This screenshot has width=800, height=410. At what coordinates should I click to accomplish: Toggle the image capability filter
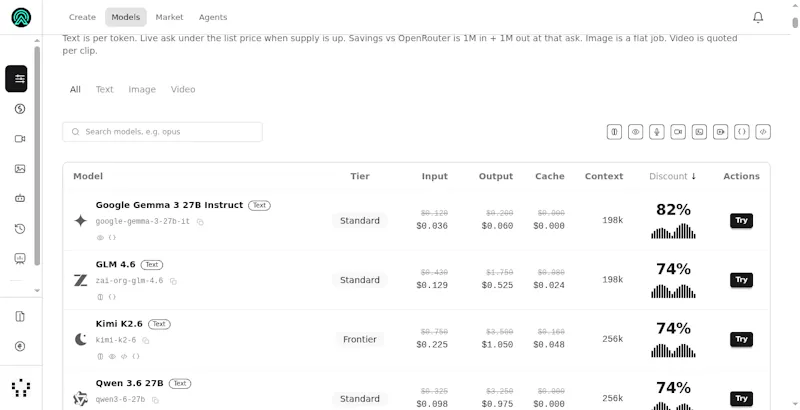(699, 132)
